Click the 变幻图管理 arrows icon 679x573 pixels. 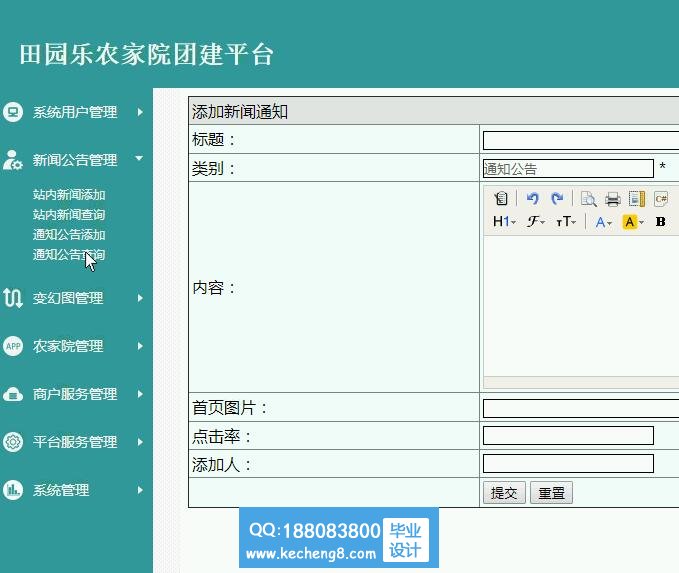pos(13,298)
